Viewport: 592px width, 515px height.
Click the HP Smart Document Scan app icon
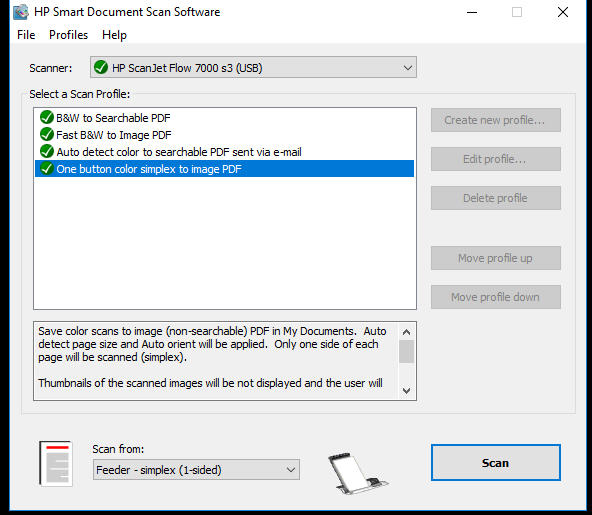(x=20, y=12)
